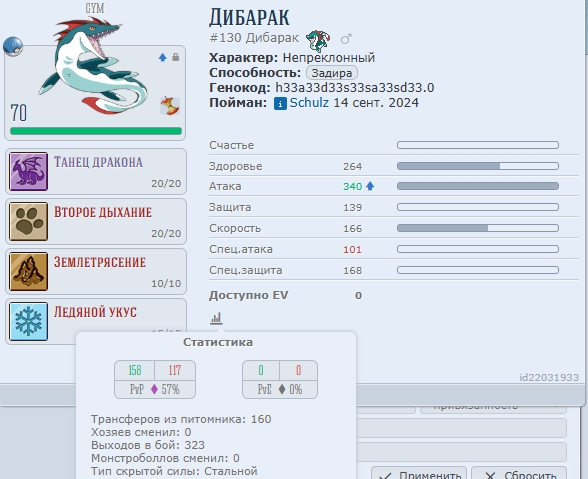Click the blue arrow next to attack 340

click(370, 186)
